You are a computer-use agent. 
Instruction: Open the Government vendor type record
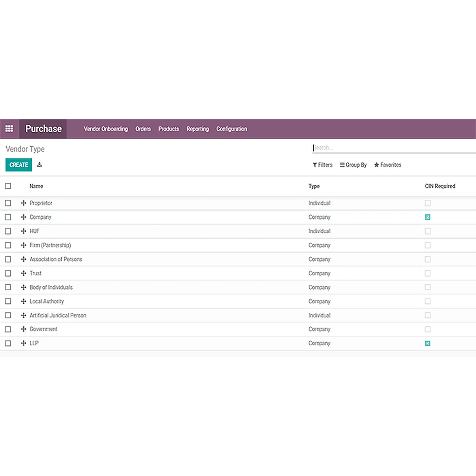43,329
